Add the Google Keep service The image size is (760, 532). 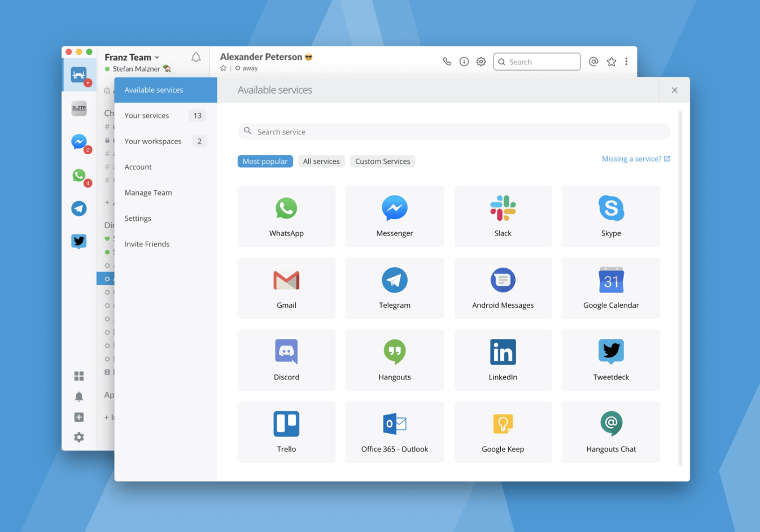click(503, 432)
